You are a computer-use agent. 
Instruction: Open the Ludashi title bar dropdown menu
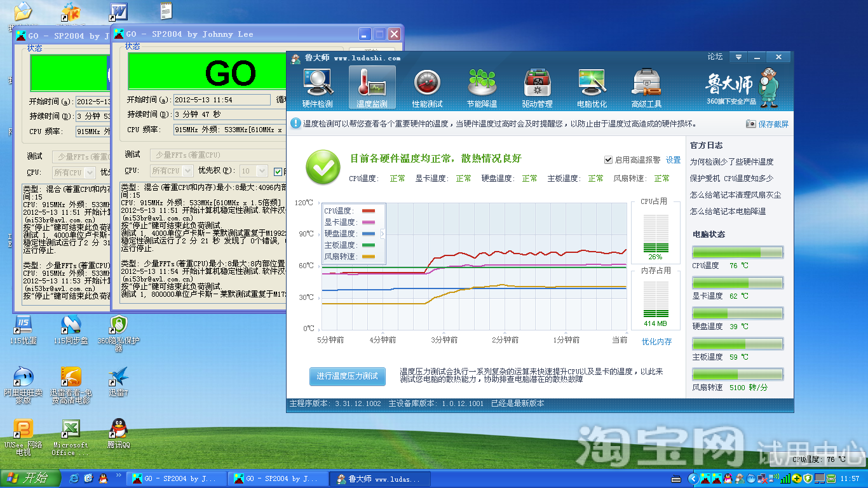tap(738, 57)
